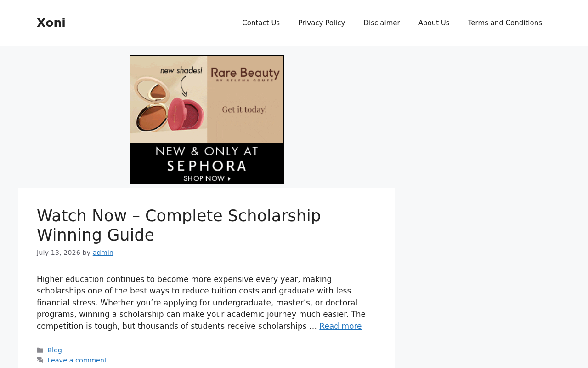The height and width of the screenshot is (368, 588).
Task: Open the Contact Us page
Action: pyautogui.click(x=261, y=23)
